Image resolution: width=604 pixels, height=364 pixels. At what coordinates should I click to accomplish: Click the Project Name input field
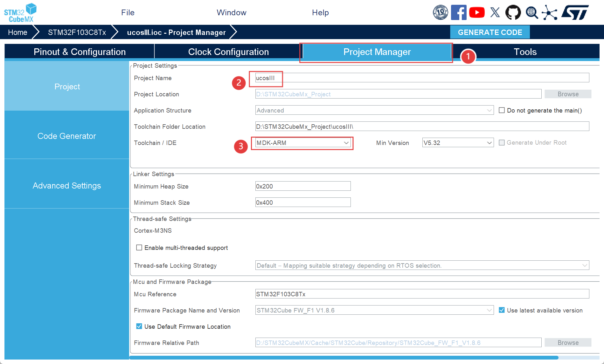point(422,78)
